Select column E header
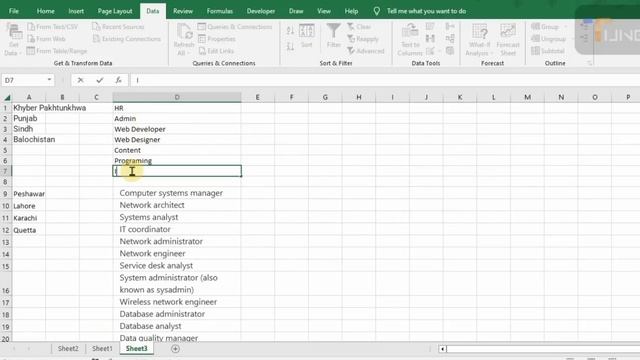Screen dimensions: 640x360 (258, 97)
